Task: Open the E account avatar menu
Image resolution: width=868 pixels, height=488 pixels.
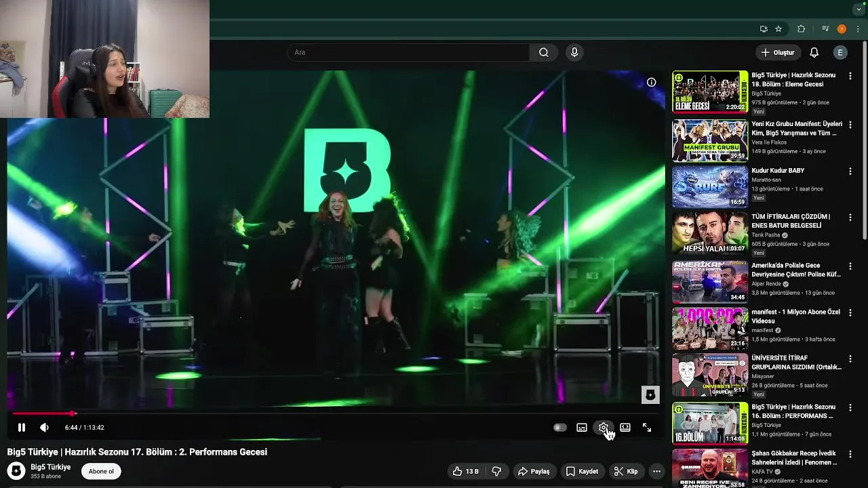Action: 840,52
